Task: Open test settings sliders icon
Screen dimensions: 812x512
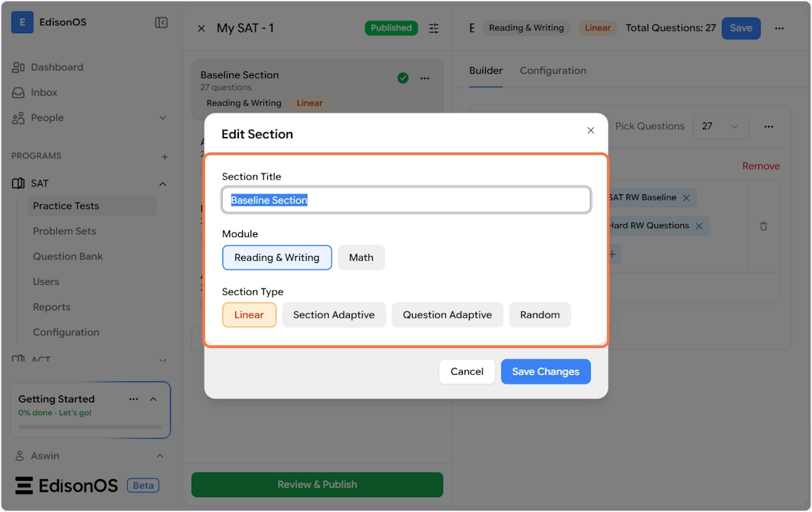Action: (x=434, y=28)
